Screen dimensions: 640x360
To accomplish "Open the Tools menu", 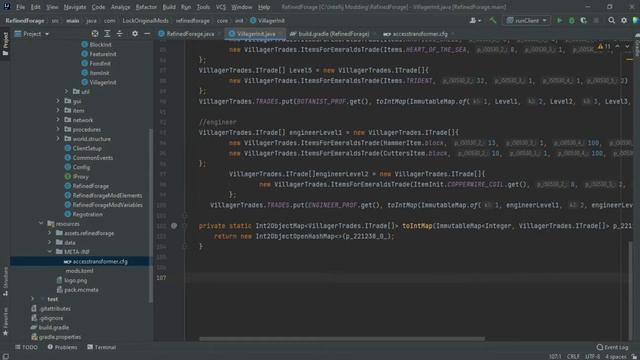I will 203,7.
